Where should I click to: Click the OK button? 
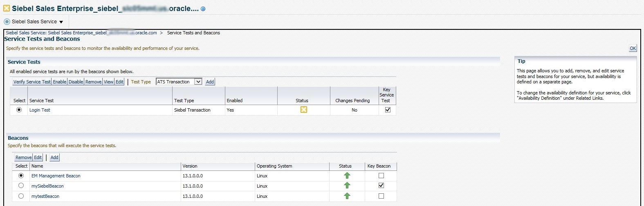pyautogui.click(x=633, y=48)
